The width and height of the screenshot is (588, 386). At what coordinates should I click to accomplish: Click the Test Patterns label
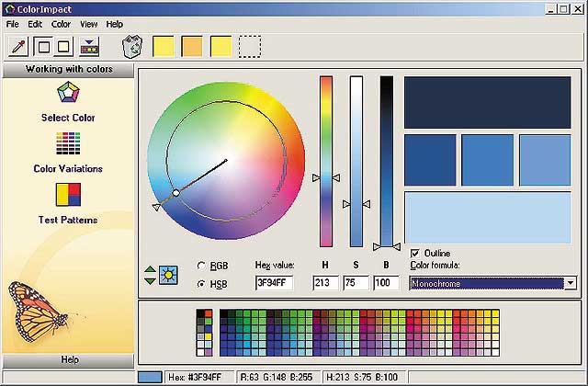[x=68, y=220]
